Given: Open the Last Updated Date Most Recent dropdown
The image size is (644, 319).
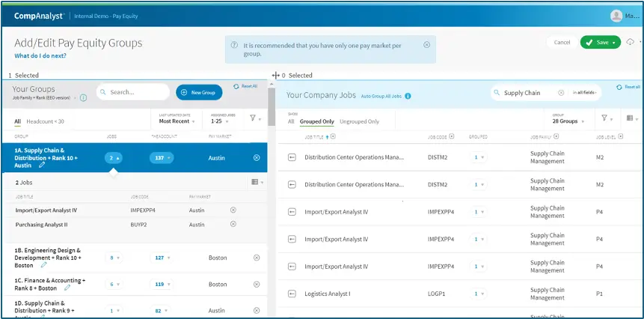Looking at the screenshot, I should 178,121.
